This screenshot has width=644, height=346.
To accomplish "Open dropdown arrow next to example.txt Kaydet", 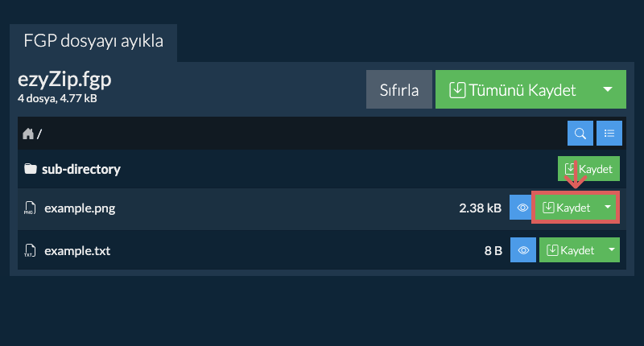I will pos(612,251).
